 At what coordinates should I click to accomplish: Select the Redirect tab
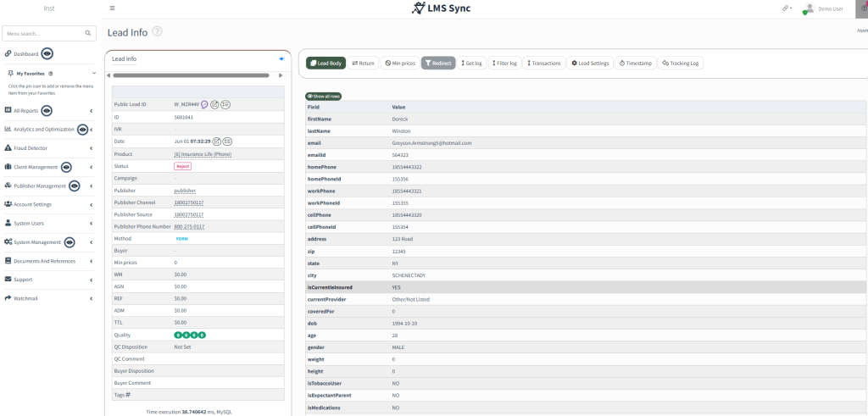[x=438, y=63]
